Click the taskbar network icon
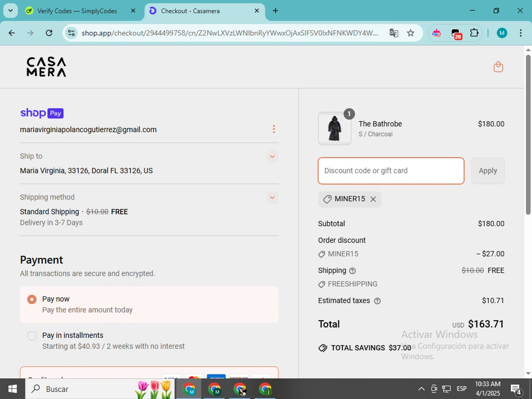The width and height of the screenshot is (532, 399). pyautogui.click(x=447, y=389)
